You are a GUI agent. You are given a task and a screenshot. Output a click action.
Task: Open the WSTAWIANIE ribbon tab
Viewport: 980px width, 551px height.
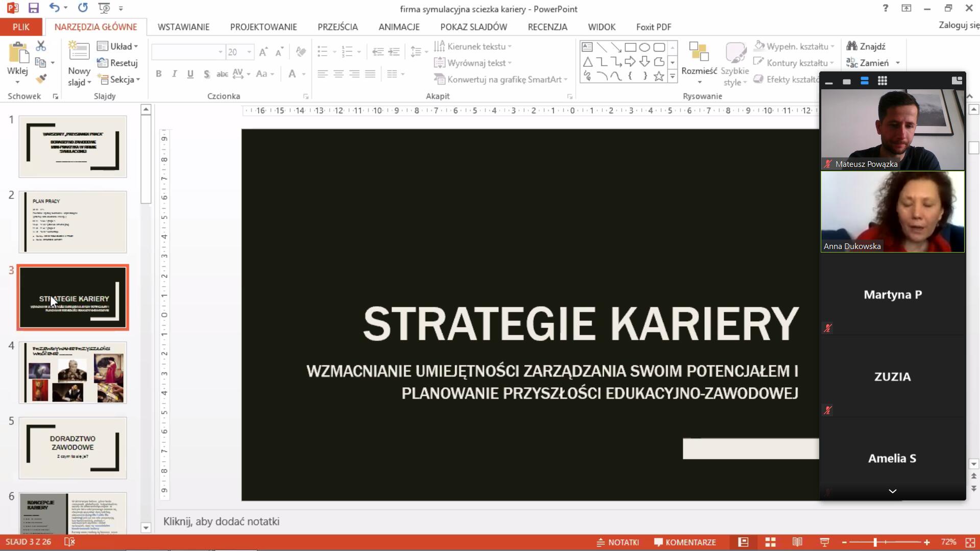[x=183, y=27]
